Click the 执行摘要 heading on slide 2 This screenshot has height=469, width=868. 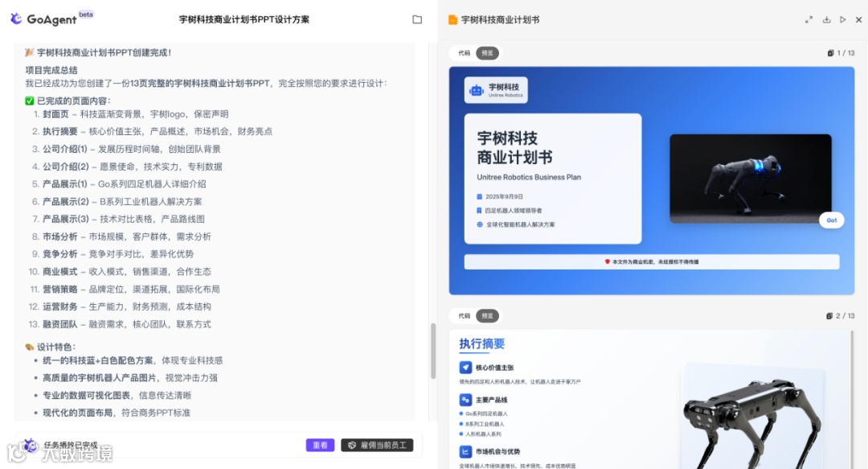(482, 344)
